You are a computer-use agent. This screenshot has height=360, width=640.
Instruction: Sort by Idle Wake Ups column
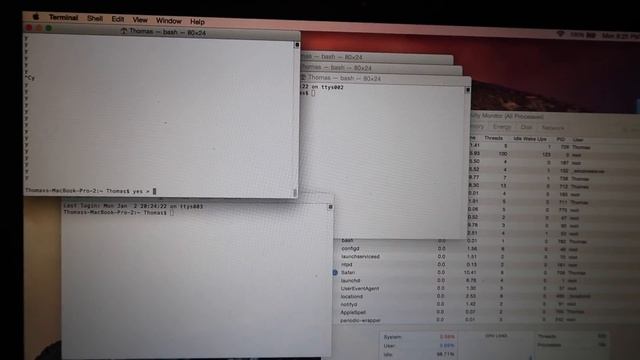click(530, 139)
